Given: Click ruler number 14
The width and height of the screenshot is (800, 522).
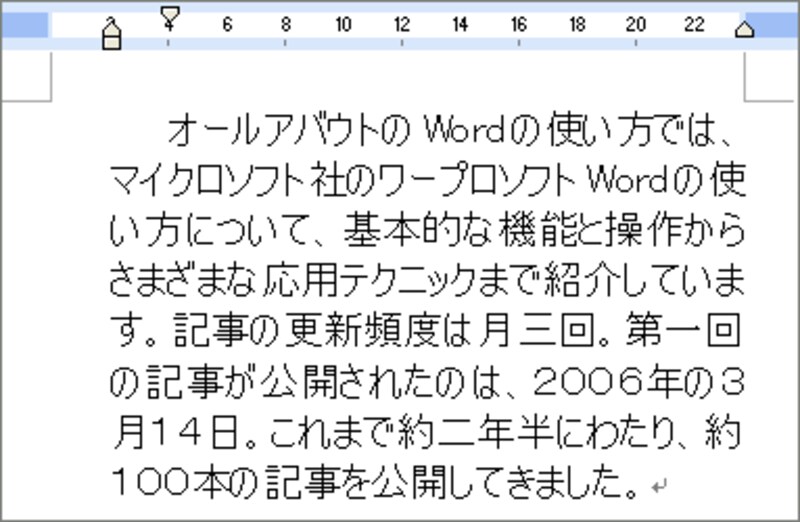Looking at the screenshot, I should coord(460,24).
